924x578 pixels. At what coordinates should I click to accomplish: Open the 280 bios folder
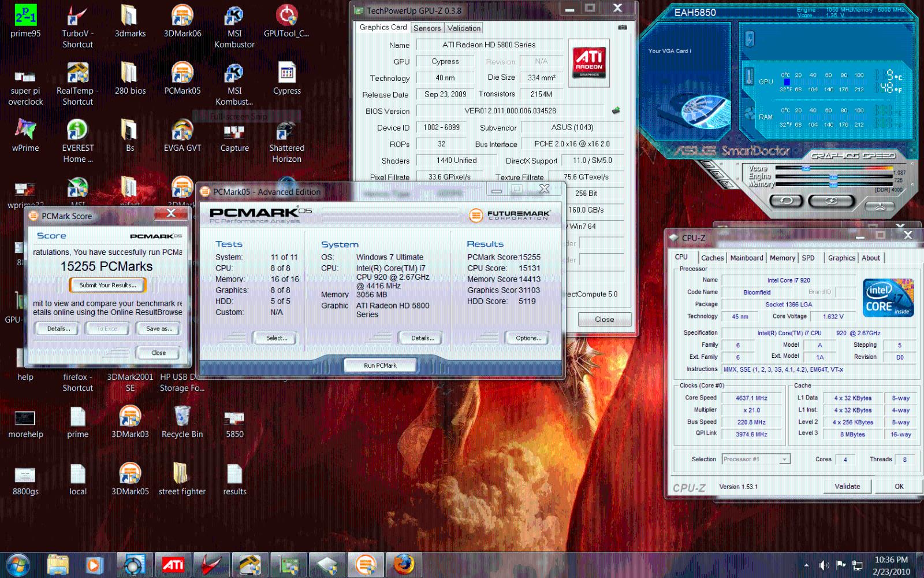click(x=130, y=79)
